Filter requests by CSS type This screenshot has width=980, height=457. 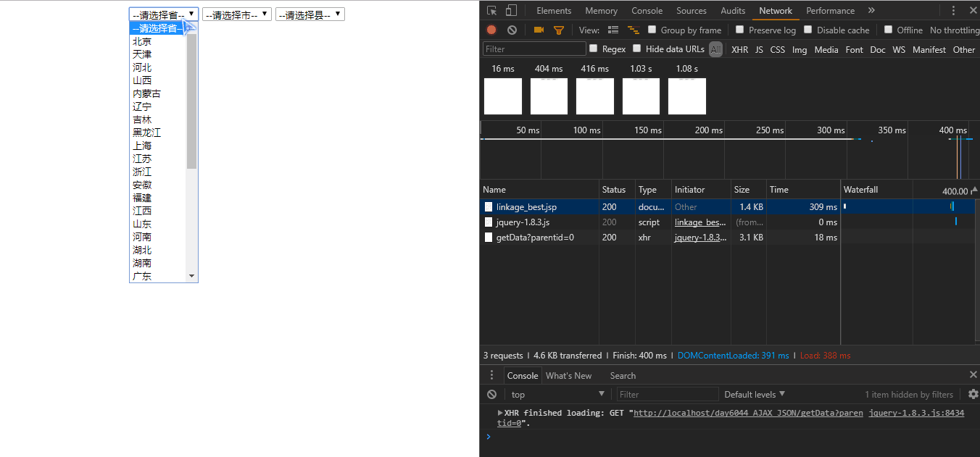click(778, 50)
